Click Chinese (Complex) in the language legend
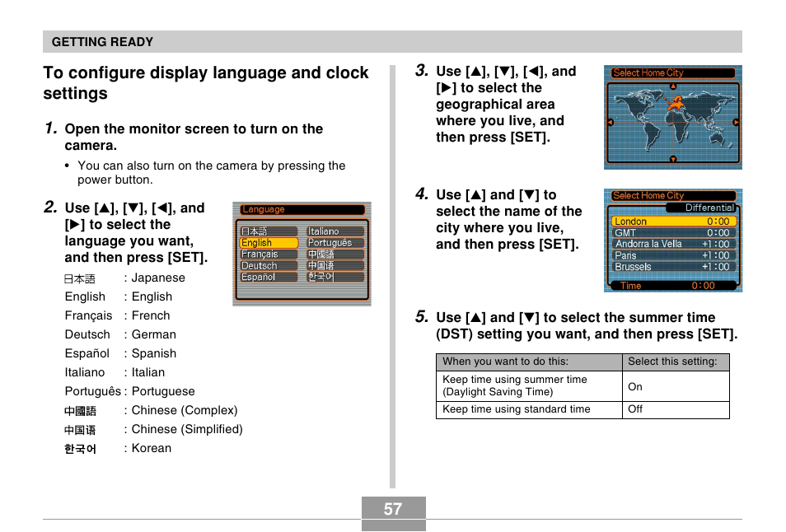This screenshot has width=786, height=532. click(151, 411)
